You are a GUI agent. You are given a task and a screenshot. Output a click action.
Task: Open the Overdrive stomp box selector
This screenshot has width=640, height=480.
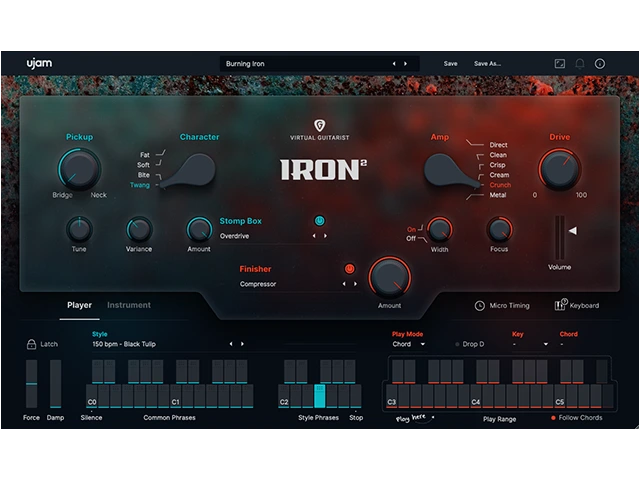pos(234,236)
